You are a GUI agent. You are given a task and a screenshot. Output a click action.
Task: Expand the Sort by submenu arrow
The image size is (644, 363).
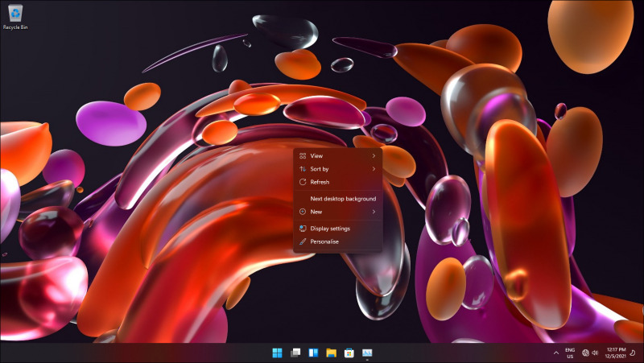tap(374, 169)
